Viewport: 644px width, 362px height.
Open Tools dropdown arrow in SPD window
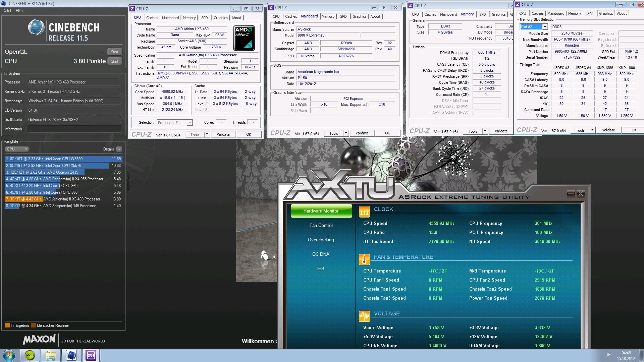[x=592, y=130]
